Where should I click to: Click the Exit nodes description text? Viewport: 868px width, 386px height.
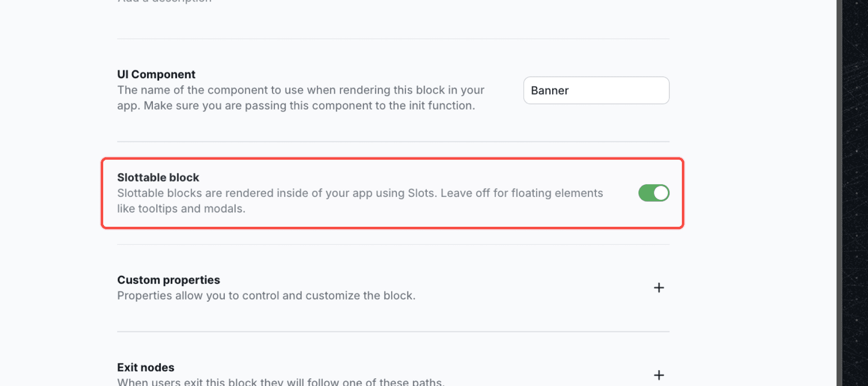[x=280, y=382]
